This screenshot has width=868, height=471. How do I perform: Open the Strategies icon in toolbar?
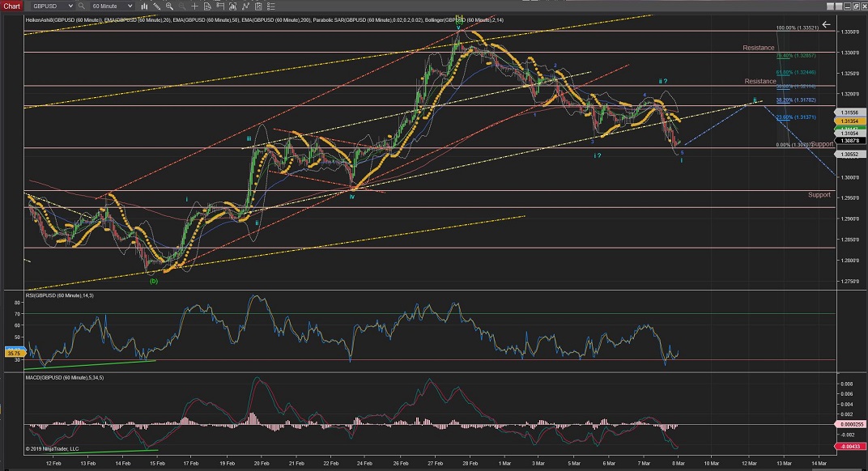[245, 6]
